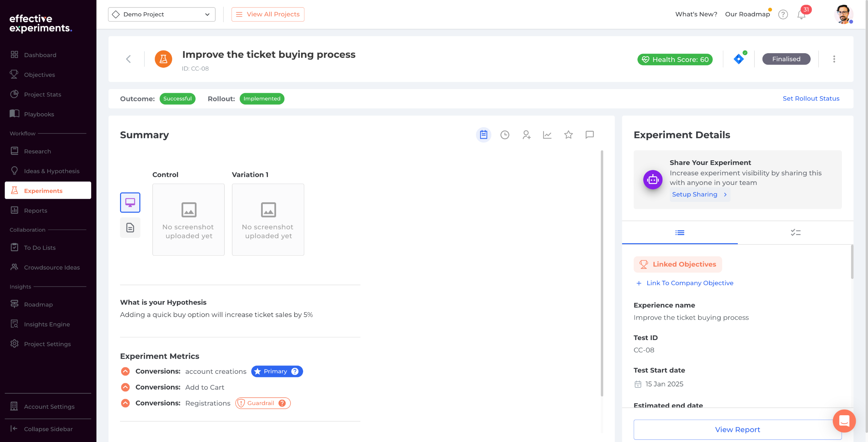Screen dimensions: 868x442
Task: Click the notifications bell icon
Action: coord(801,15)
